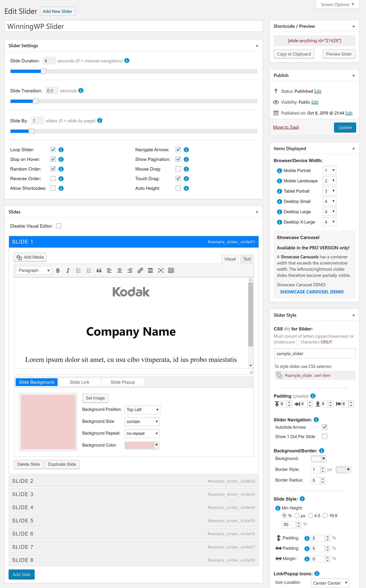This screenshot has width=366, height=588.
Task: Insert a bulleted list in editor
Action: coord(79,271)
